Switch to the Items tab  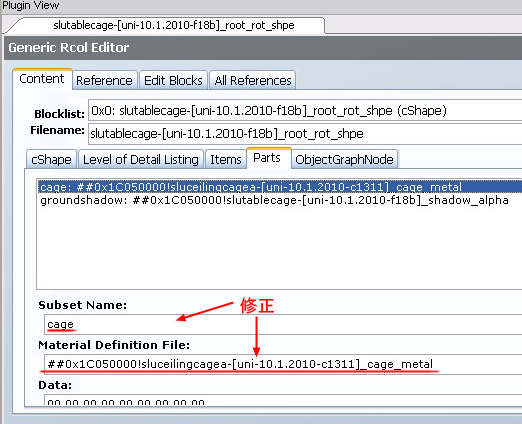point(226,159)
